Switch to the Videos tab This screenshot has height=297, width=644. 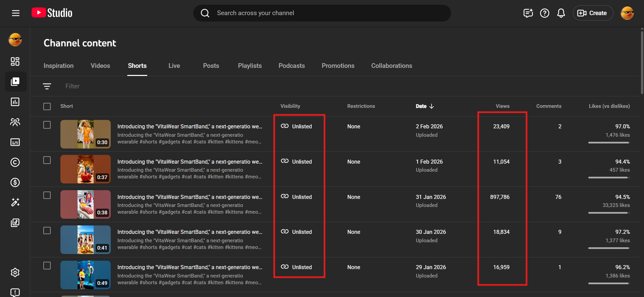[100, 66]
